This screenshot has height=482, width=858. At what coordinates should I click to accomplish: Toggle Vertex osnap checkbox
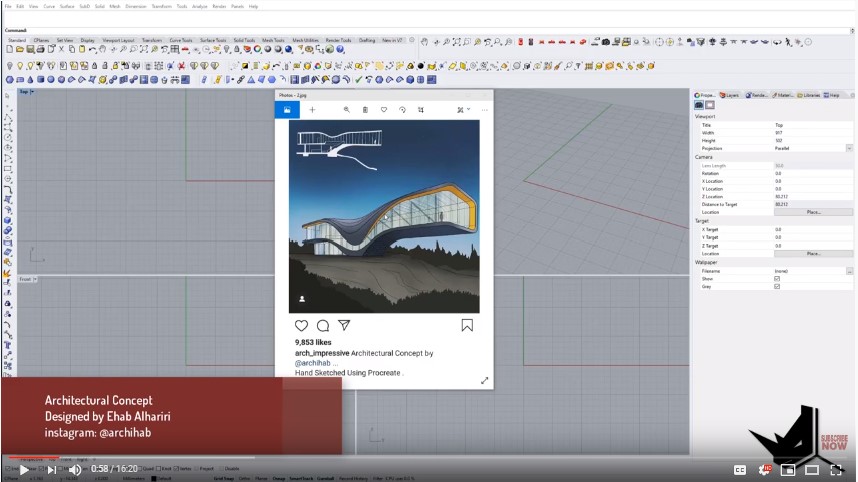pos(176,468)
